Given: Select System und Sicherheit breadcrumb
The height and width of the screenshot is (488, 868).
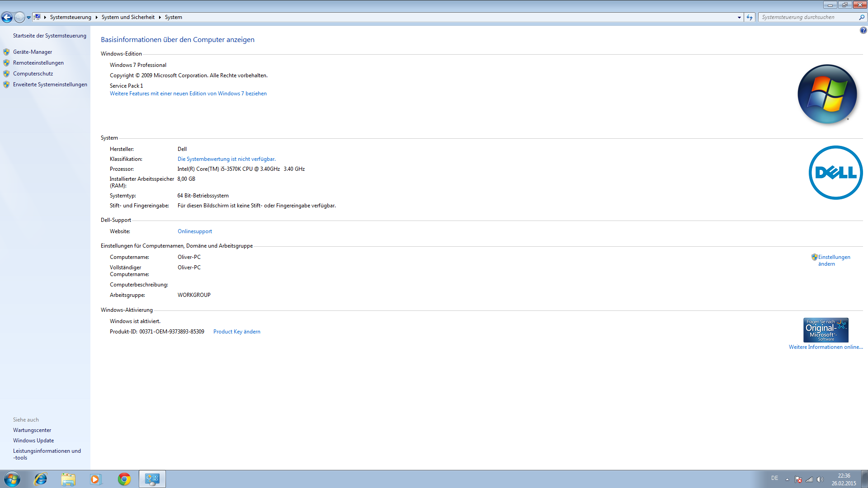Looking at the screenshot, I should [x=128, y=17].
